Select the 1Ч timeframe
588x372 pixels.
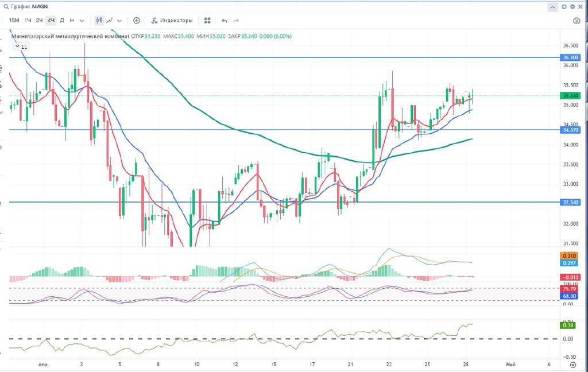point(28,20)
